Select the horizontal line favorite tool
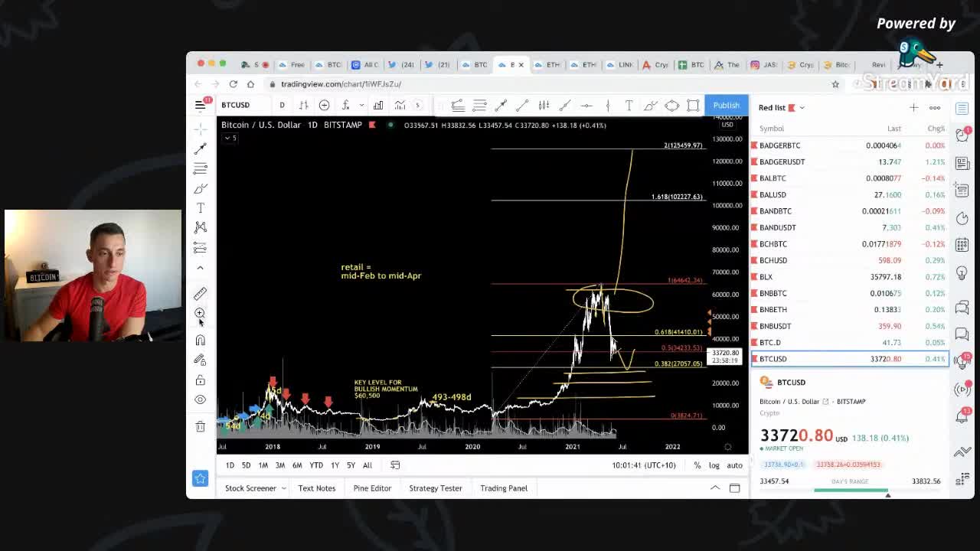 [586, 105]
